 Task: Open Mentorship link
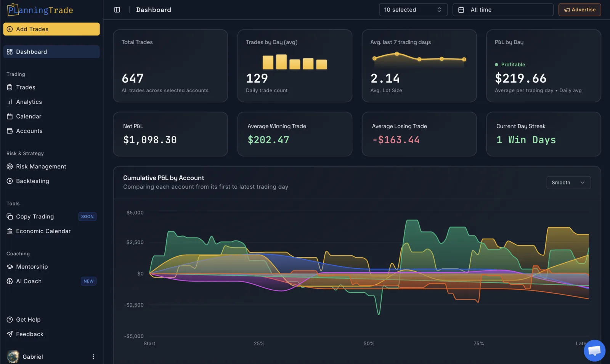pos(51,267)
